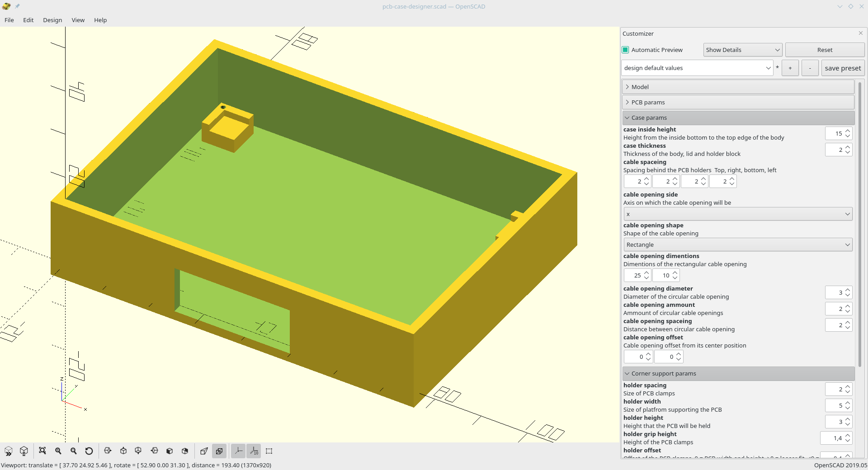The height and width of the screenshot is (470, 868).
Task: Switch to the Top view cube icon
Action: pyautogui.click(x=123, y=451)
